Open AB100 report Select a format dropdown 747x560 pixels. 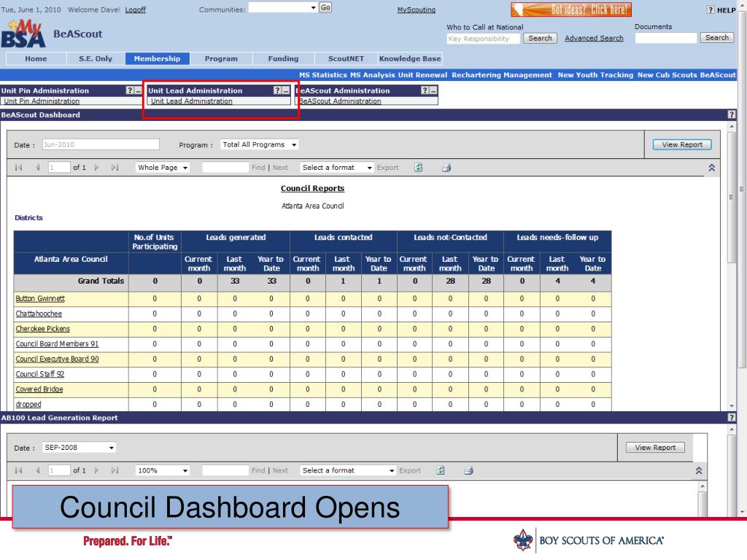[348, 470]
